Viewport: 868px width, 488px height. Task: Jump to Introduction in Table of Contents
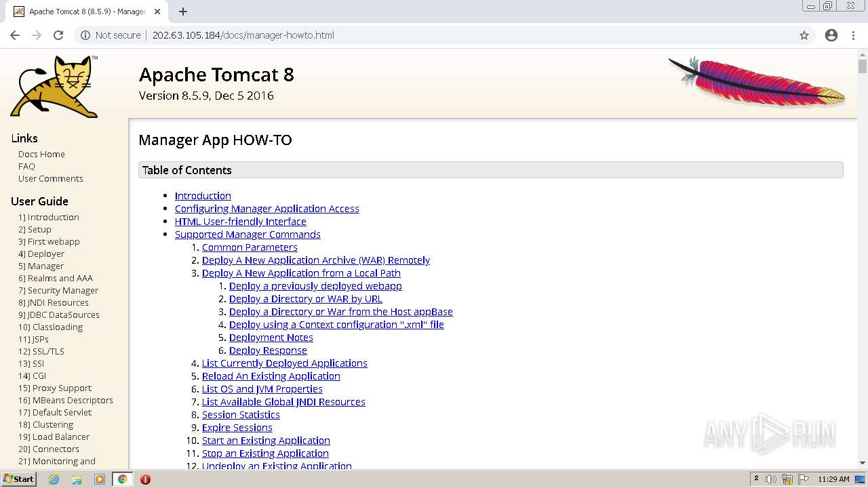(x=203, y=196)
